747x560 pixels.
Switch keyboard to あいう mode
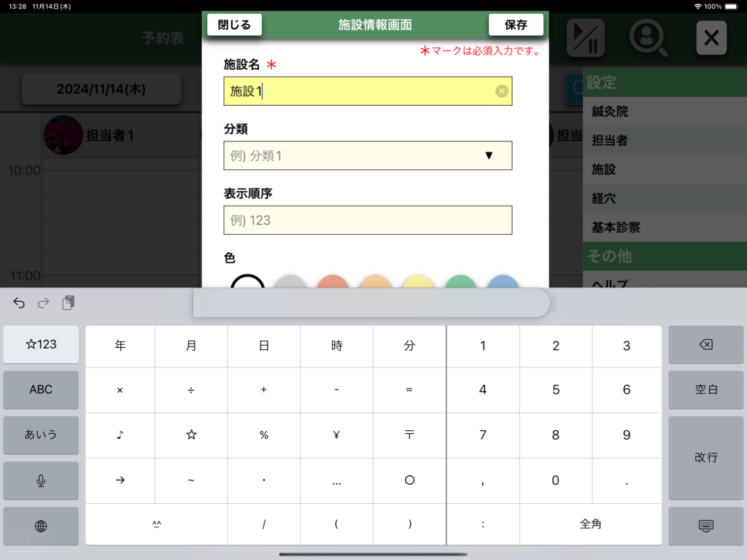41,435
